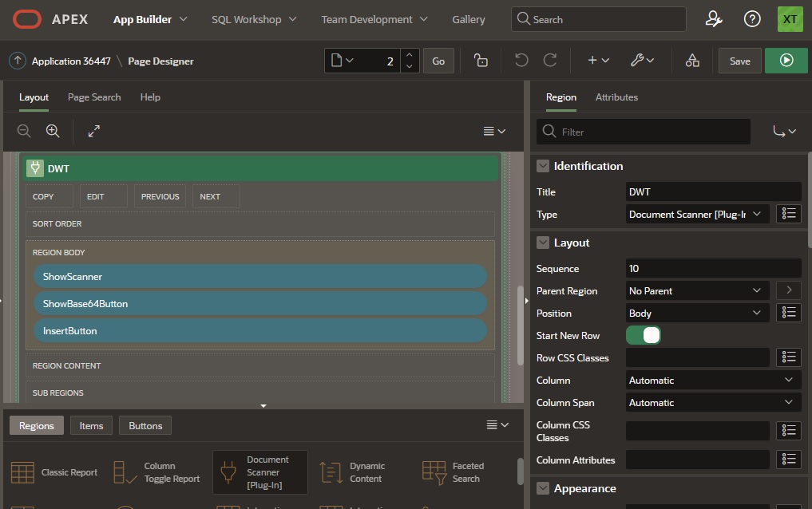Open the Help question mark icon
The image size is (812, 509).
(x=752, y=19)
